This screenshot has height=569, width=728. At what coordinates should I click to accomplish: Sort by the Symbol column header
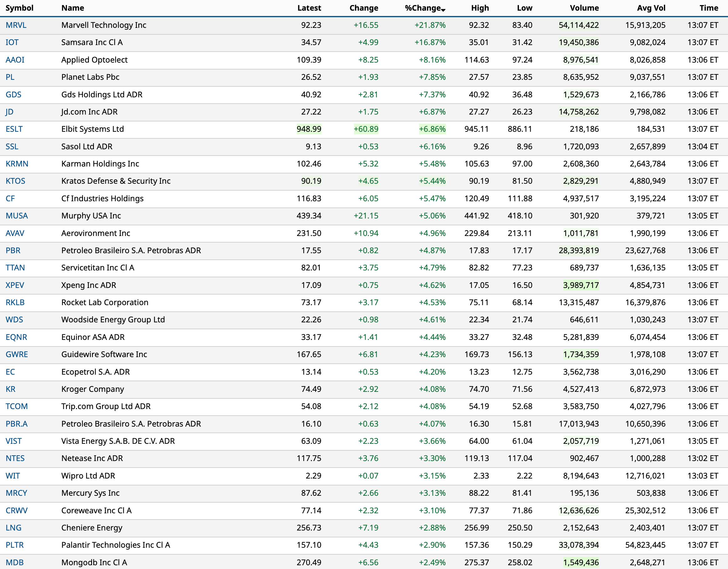point(19,8)
